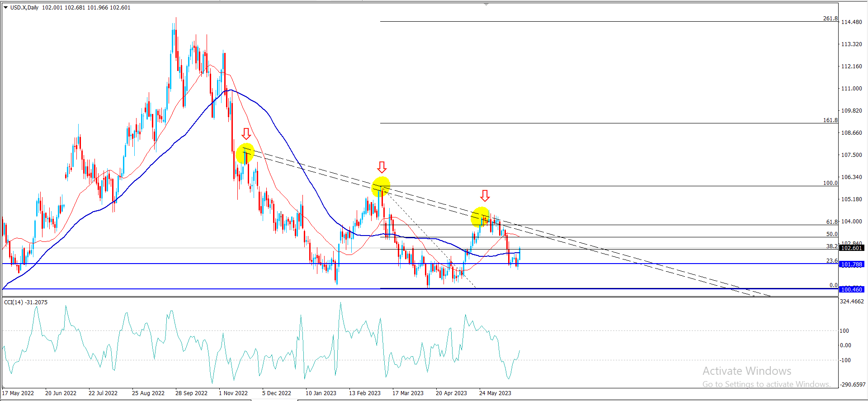Click the 5 Dec 2022 date label
Image resolution: width=868 pixels, height=401 pixels.
click(x=277, y=393)
